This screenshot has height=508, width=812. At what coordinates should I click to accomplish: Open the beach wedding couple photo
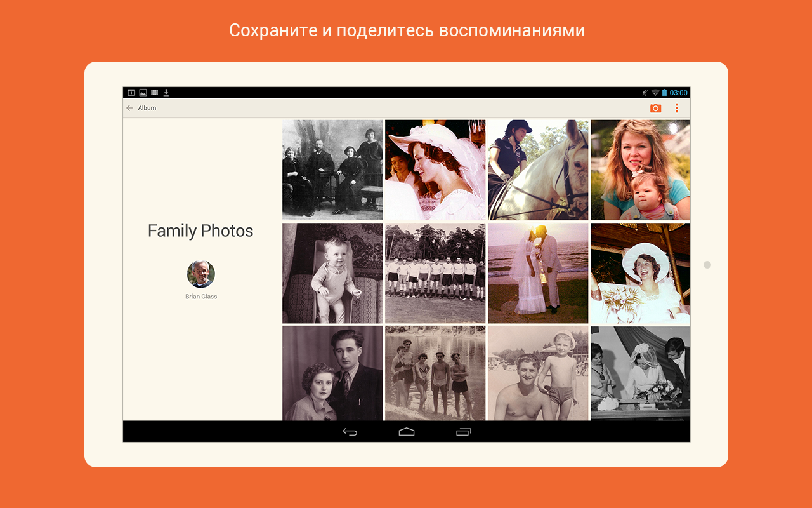538,273
